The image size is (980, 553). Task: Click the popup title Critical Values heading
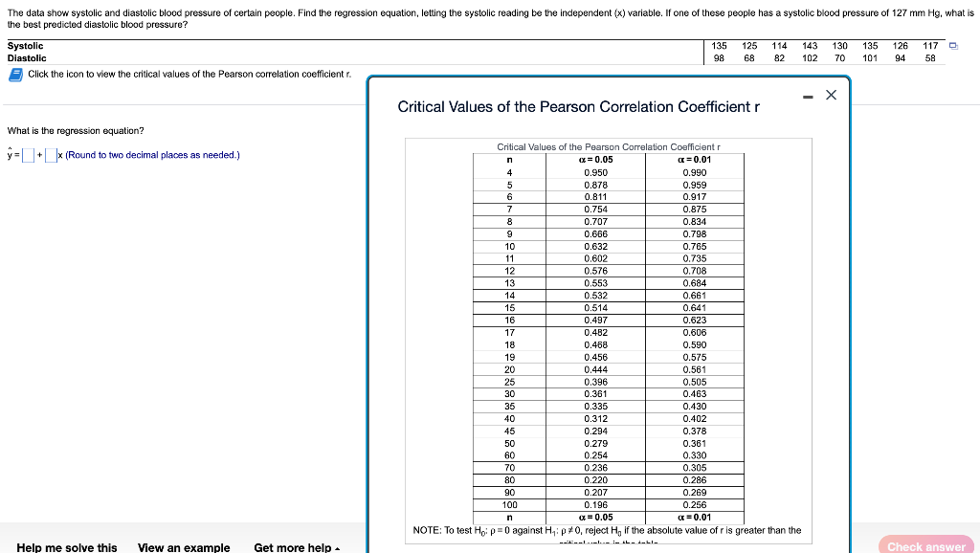tap(578, 107)
